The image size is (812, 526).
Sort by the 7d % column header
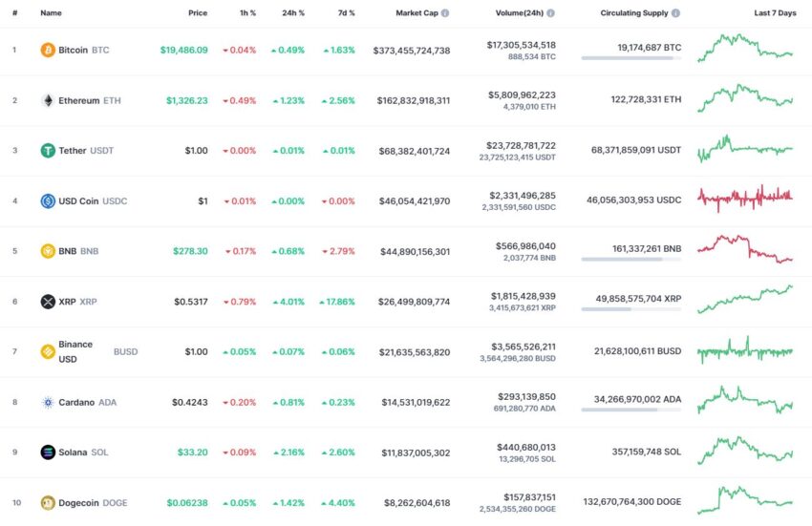point(345,13)
